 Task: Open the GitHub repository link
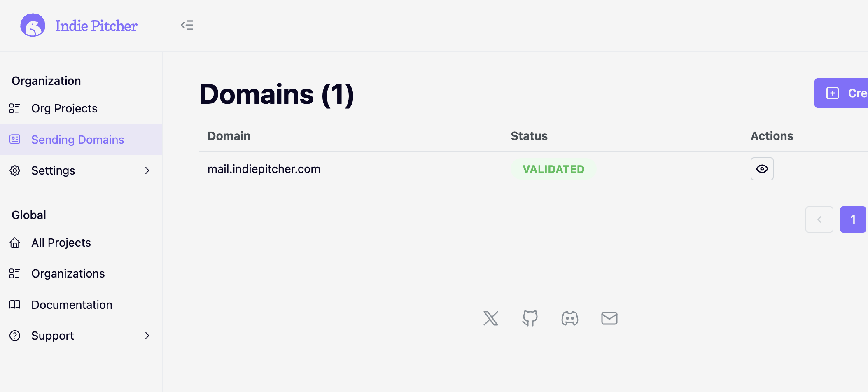click(530, 318)
